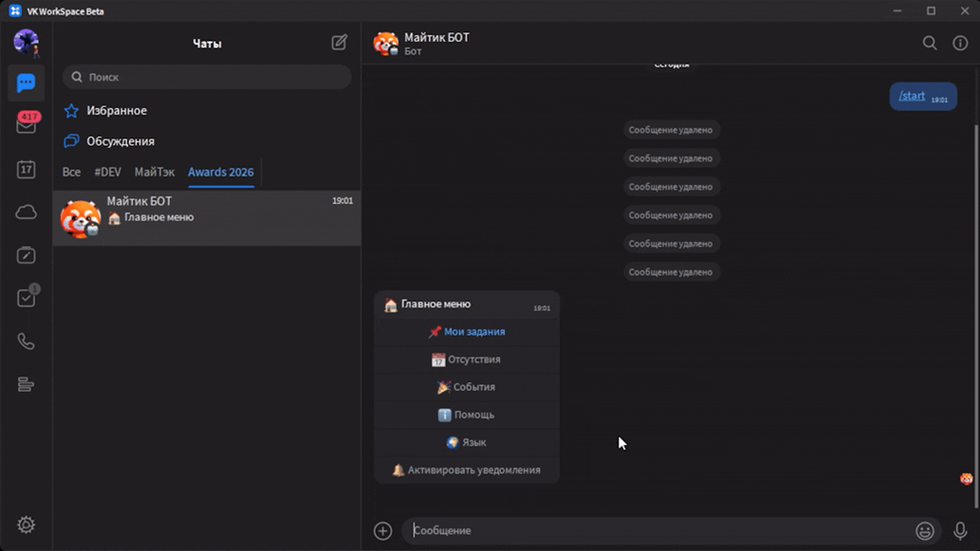980x551 pixels.
Task: Open the Cloud storage icon in the sidebar
Action: coord(26,212)
